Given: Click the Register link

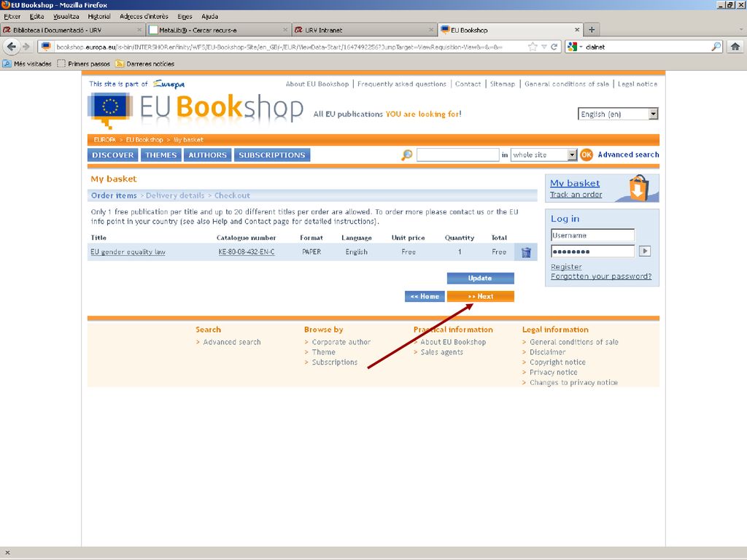Looking at the screenshot, I should pyautogui.click(x=566, y=267).
